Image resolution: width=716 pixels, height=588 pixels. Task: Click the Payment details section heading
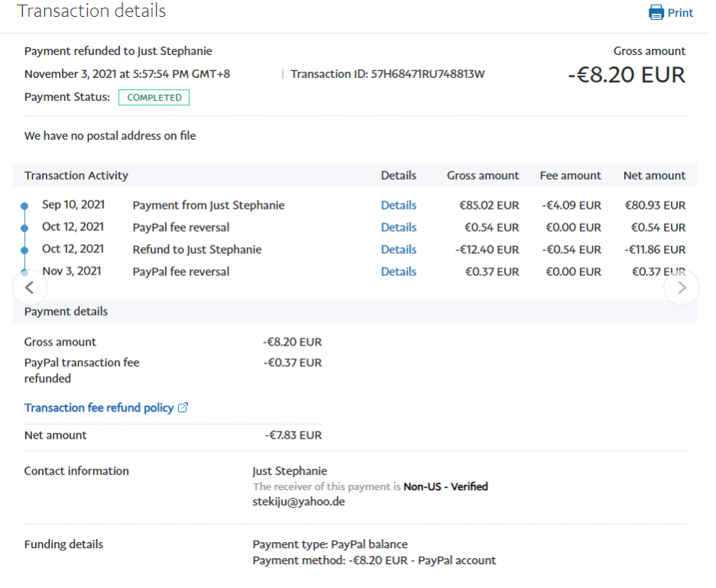[66, 311]
